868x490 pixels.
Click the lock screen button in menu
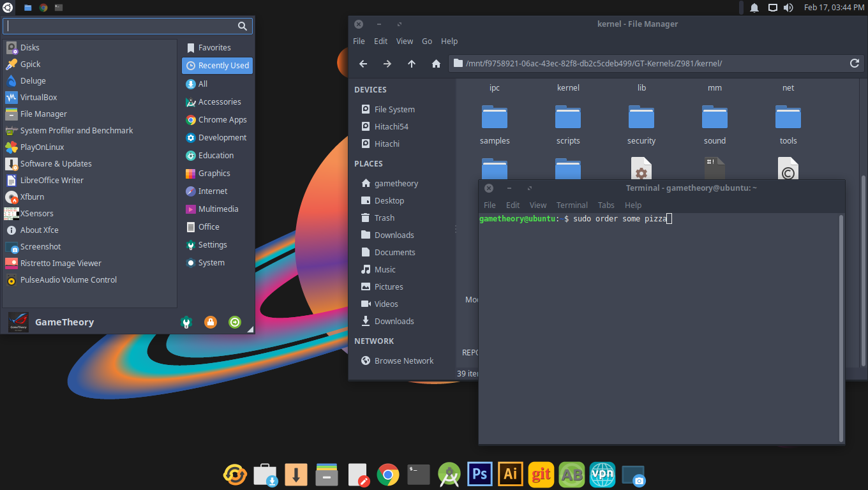click(x=210, y=322)
